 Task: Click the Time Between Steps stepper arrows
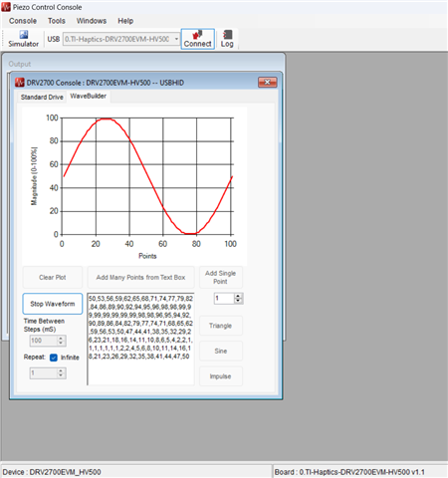coord(61,341)
